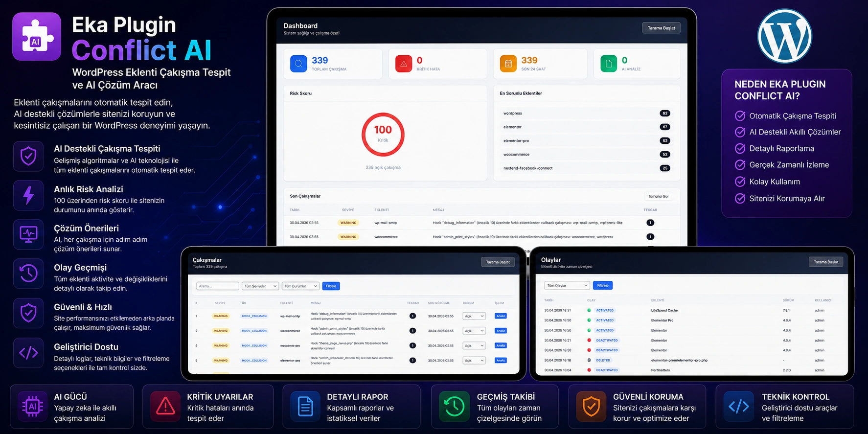The width and height of the screenshot is (868, 434).
Task: Click the AI GÜCÜ feature card title
Action: tap(70, 397)
